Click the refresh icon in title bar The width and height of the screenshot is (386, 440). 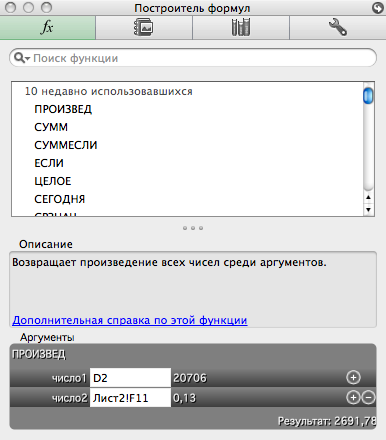click(378, 8)
